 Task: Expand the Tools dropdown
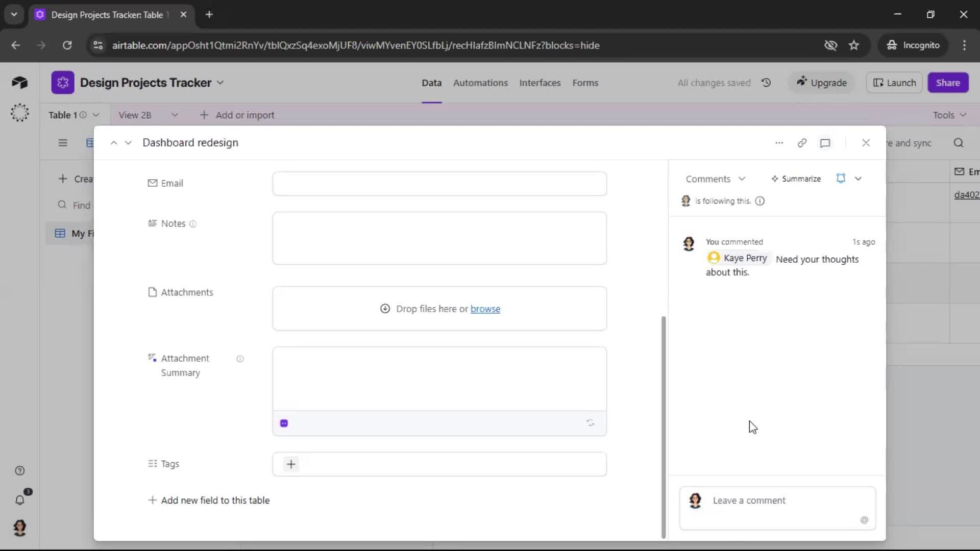tap(949, 115)
